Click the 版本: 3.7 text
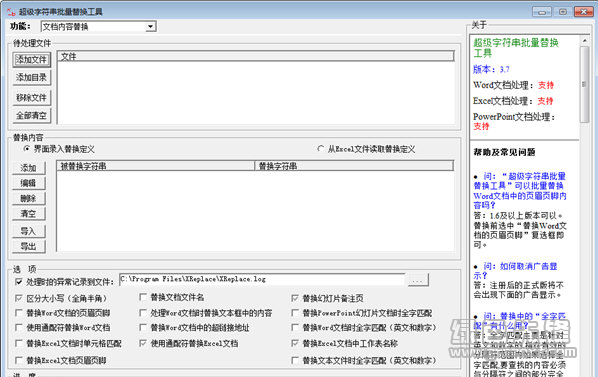The image size is (598, 377). click(491, 69)
